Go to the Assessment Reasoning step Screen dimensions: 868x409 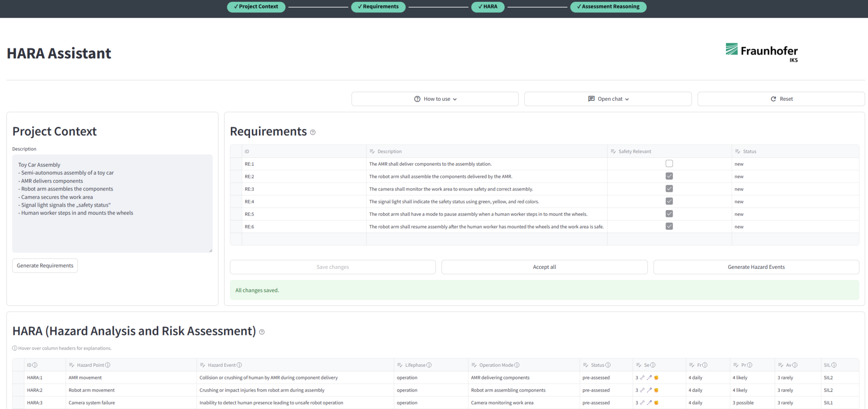608,7
